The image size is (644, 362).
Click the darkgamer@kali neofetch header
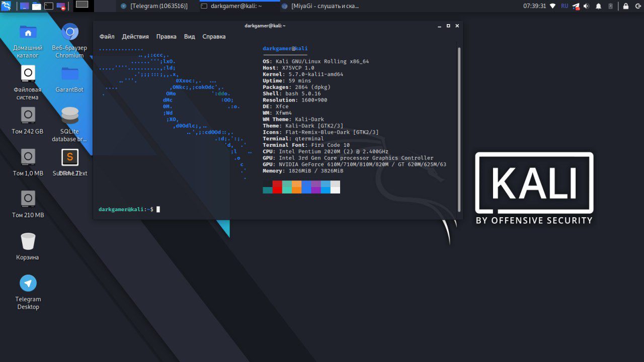[285, 48]
